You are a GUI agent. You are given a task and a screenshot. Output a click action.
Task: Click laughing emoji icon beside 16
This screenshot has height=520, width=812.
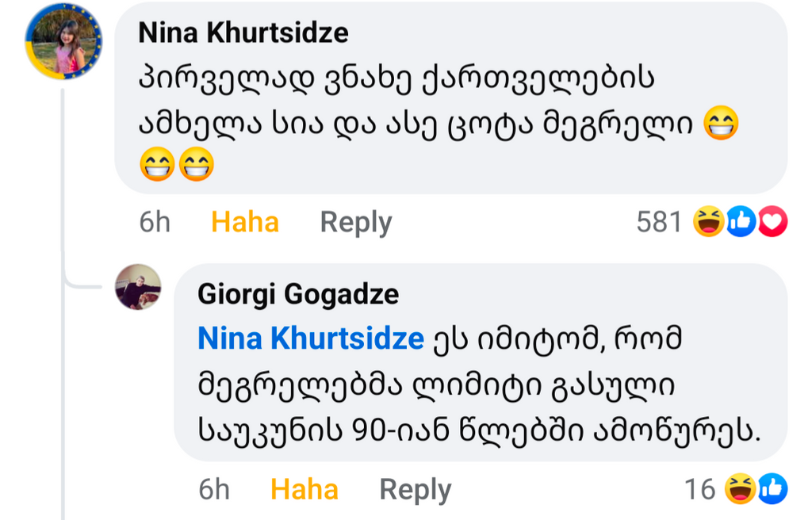(x=739, y=489)
